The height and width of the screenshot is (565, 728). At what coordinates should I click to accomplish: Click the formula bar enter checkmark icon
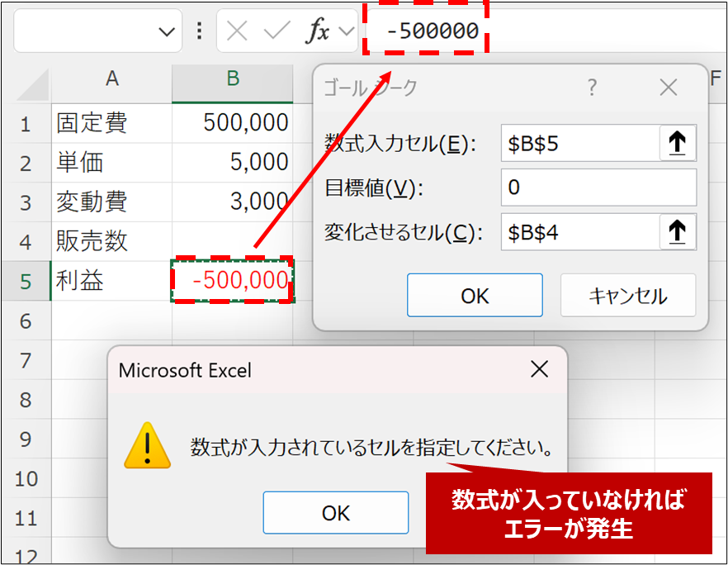coord(277,31)
